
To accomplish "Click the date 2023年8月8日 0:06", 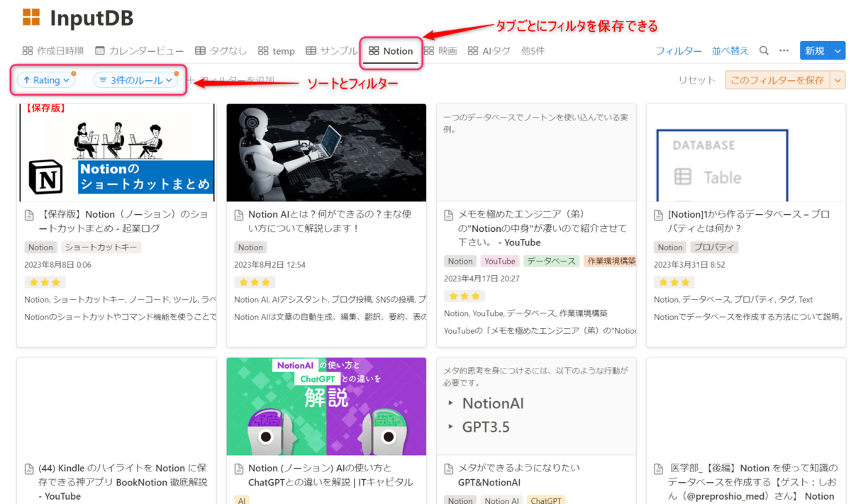I will coord(58,265).
